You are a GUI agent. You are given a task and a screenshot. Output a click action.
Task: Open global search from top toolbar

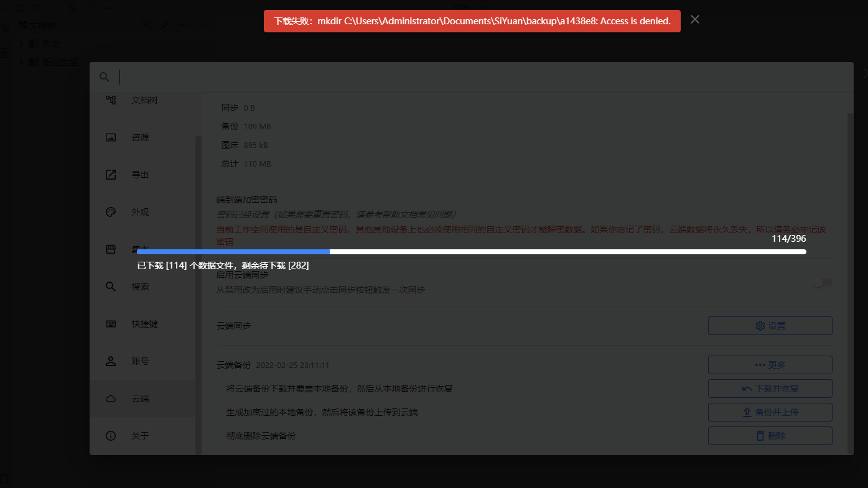[38, 8]
